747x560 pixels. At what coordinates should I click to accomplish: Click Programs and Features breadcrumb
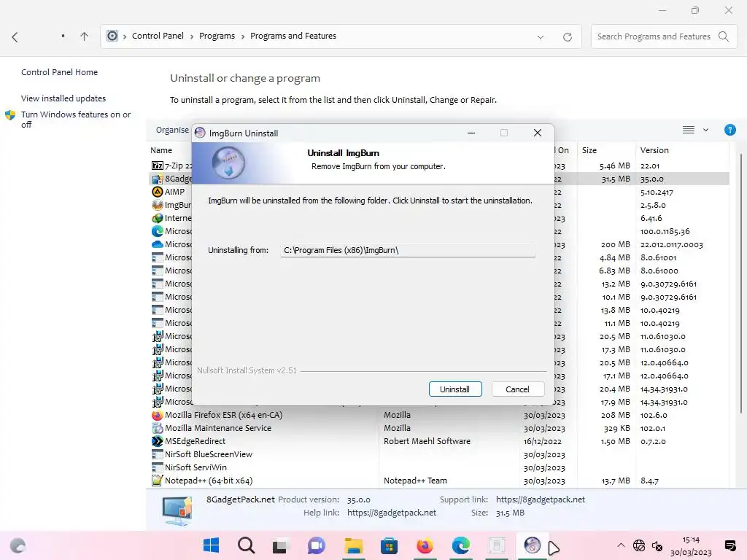(293, 36)
